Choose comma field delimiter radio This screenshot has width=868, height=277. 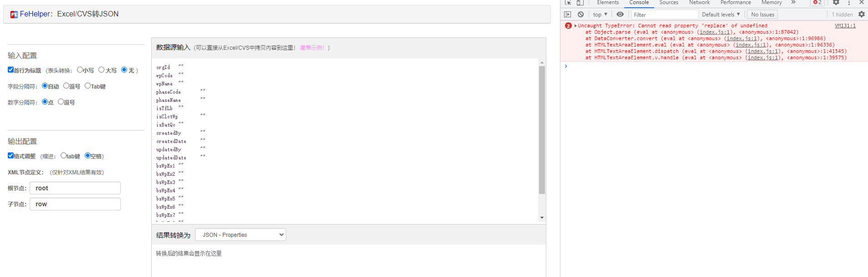(66, 86)
